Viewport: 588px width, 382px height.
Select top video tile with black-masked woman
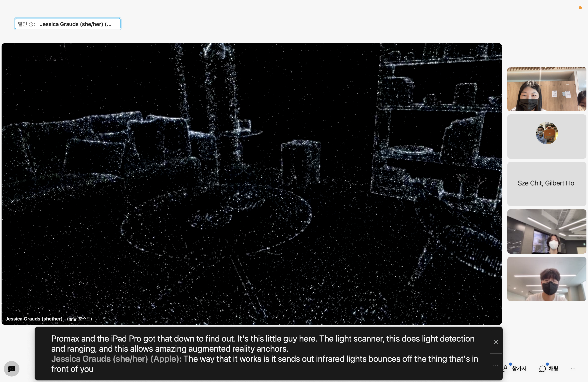click(x=547, y=89)
